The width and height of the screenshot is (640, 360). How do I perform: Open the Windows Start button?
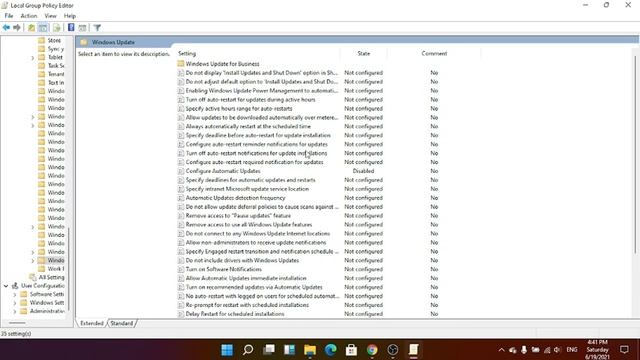coord(227,350)
